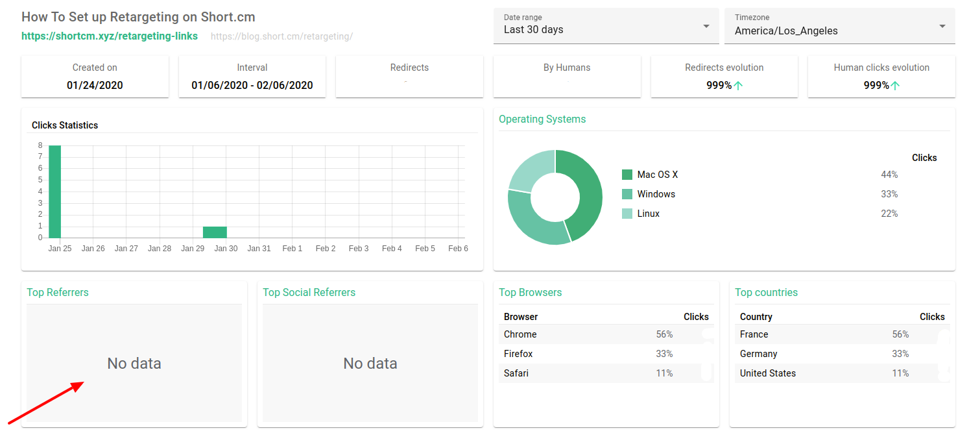Image resolution: width=980 pixels, height=433 pixels.
Task: Click the blog.short.cm original URL
Action: point(281,36)
